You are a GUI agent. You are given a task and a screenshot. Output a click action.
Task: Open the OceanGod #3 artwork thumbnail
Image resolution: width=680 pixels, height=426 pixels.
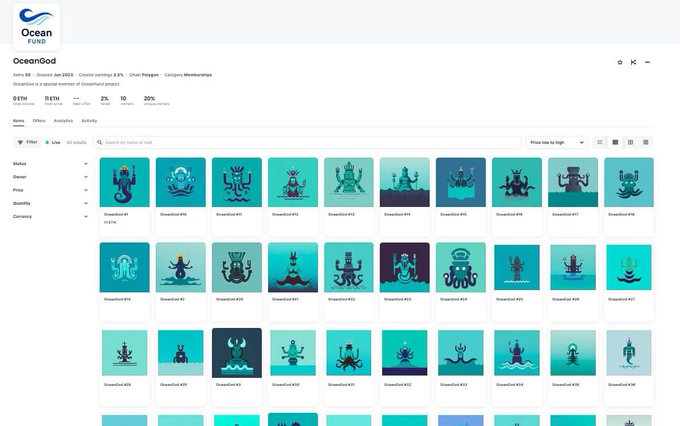pos(237,353)
